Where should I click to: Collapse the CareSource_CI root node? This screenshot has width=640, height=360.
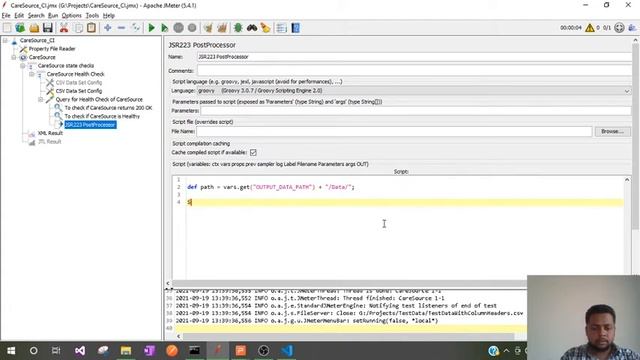(x=5, y=40)
